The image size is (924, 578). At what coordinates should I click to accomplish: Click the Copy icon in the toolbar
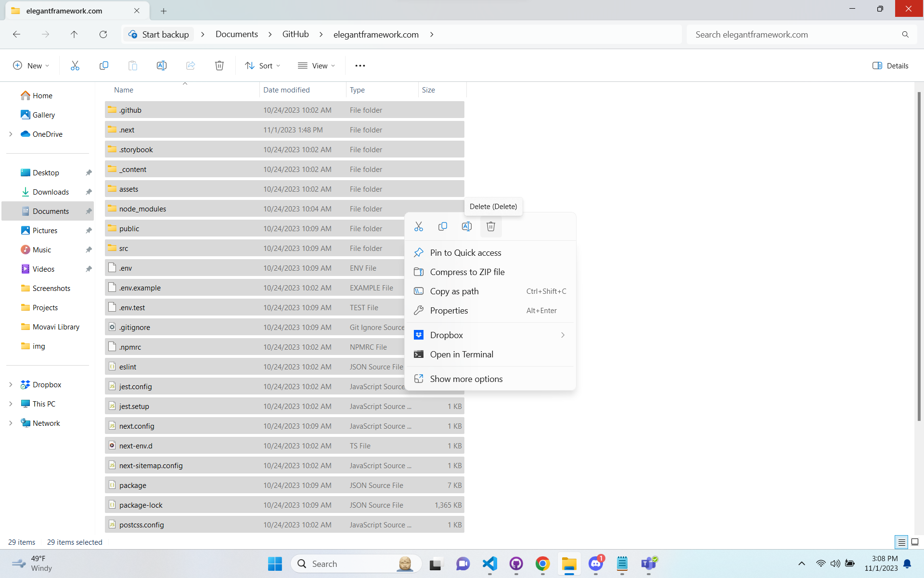[x=103, y=66]
